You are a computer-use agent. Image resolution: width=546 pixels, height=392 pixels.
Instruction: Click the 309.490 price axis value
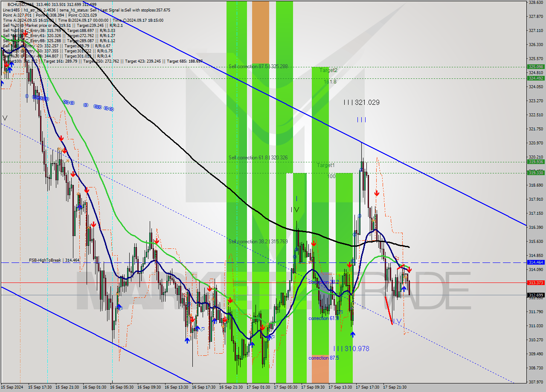click(536, 354)
